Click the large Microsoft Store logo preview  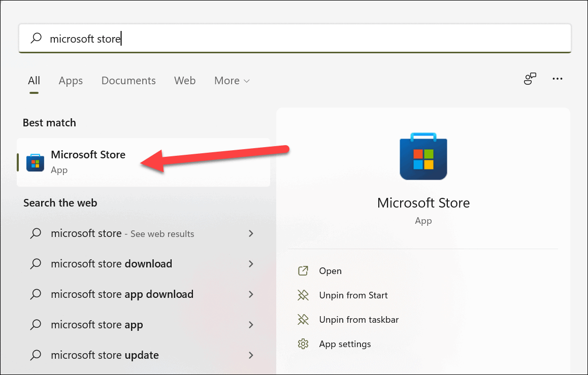(423, 156)
